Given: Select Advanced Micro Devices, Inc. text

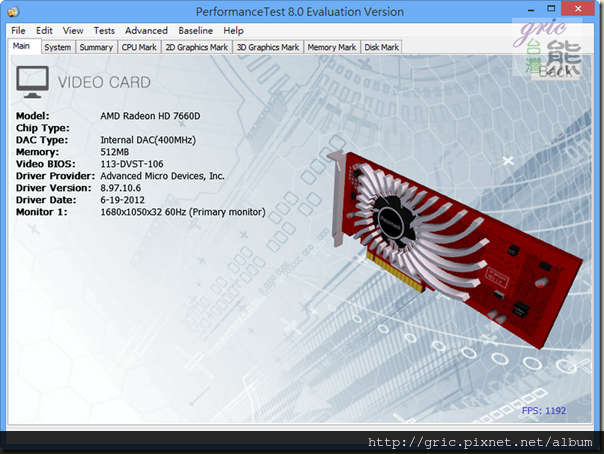Looking at the screenshot, I should 162,176.
